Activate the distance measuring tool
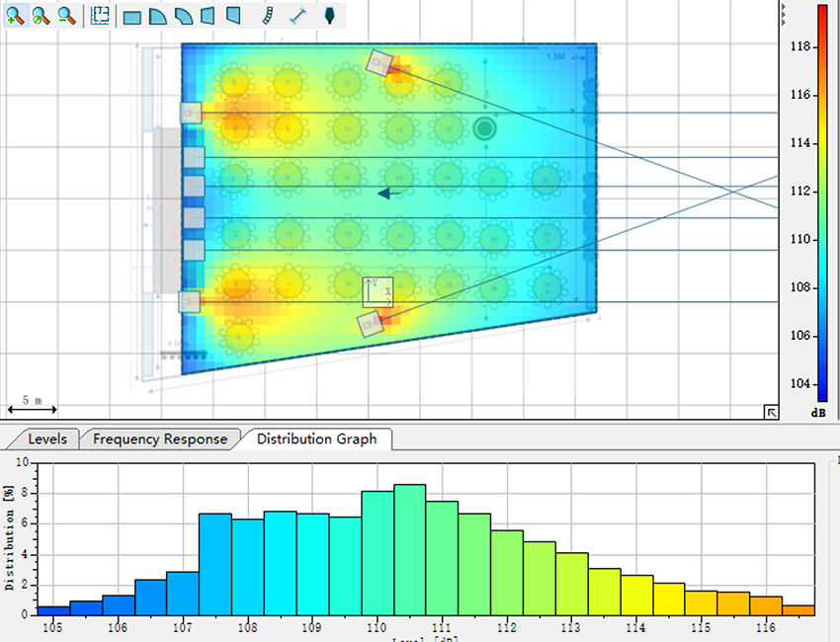This screenshot has height=642, width=840. click(298, 17)
